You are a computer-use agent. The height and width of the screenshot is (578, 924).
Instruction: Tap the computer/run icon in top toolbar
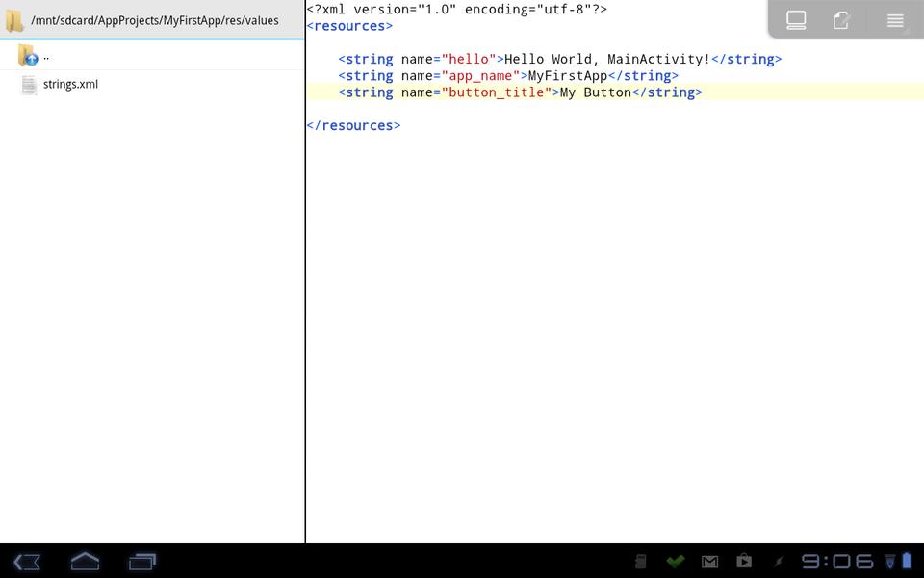point(796,20)
